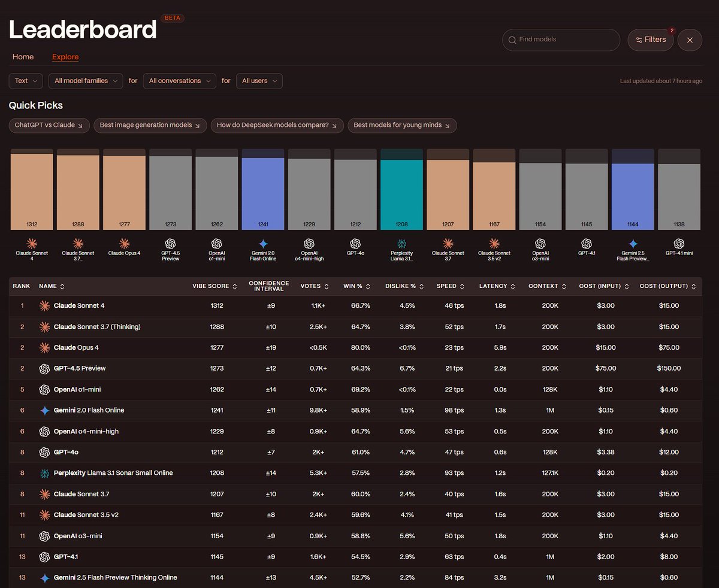Click the Gemini icon in Gemini 2.0 Flash Online row
The height and width of the screenshot is (588, 719).
pos(44,411)
